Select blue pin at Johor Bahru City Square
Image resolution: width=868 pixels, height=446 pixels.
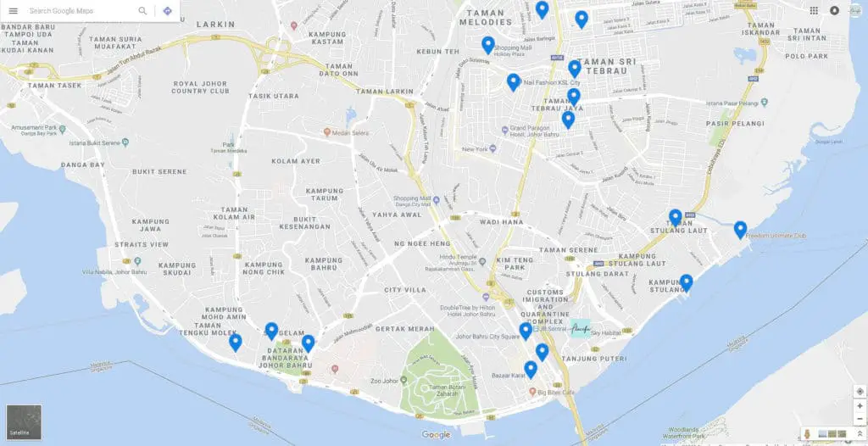coord(526,332)
